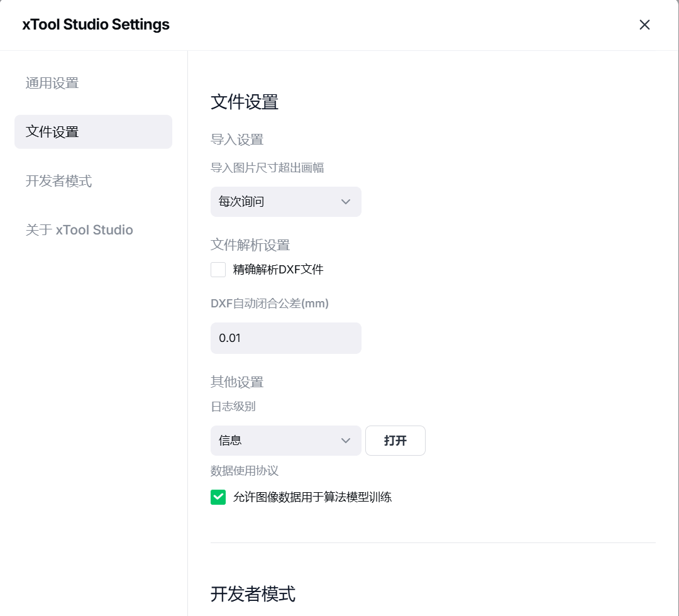The height and width of the screenshot is (616, 679).
Task: Focus the DXF tolerance field showing 0.01
Action: [285, 338]
